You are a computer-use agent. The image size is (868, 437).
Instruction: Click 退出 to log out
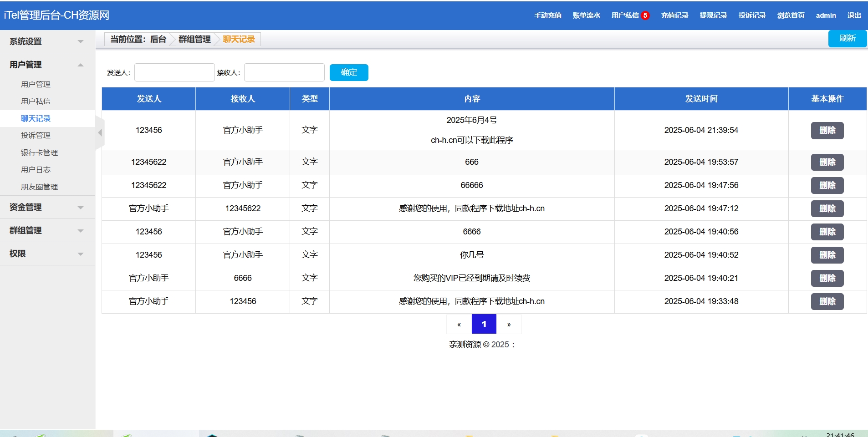click(854, 15)
